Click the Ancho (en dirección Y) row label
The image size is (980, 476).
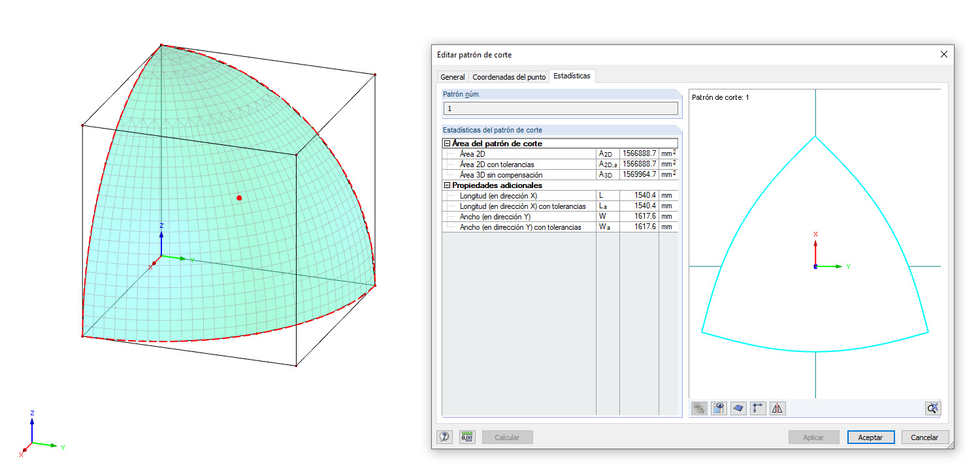[495, 217]
